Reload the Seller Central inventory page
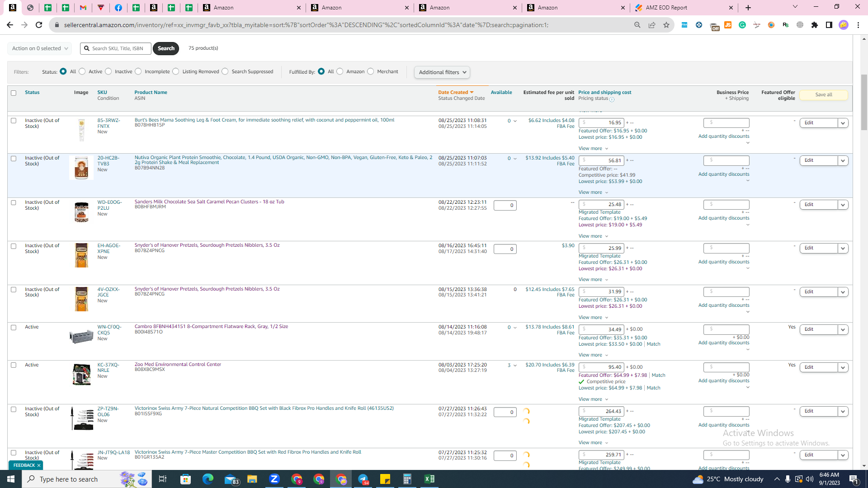This screenshot has height=488, width=868. tap(39, 25)
